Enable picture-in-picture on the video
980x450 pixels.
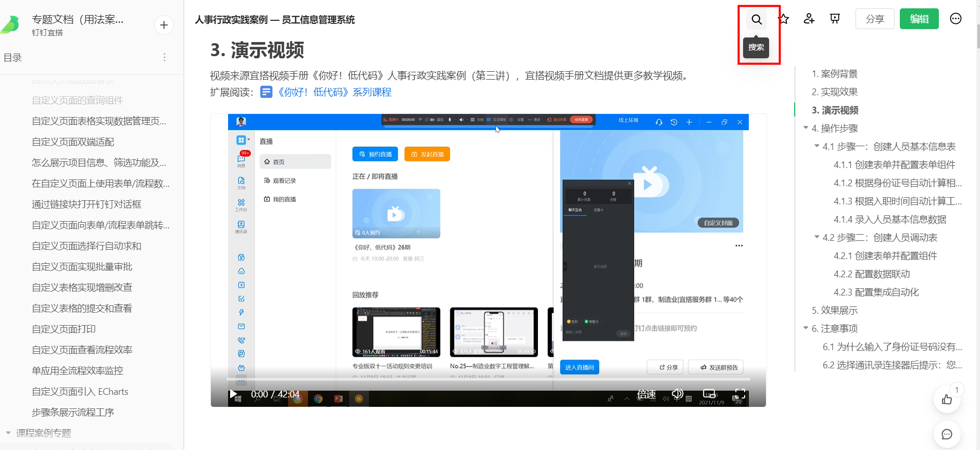tap(709, 394)
